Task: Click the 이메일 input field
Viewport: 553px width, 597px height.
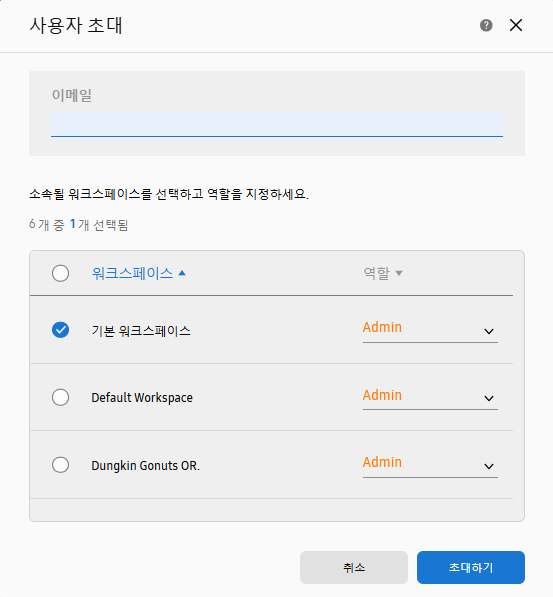Action: (x=277, y=125)
